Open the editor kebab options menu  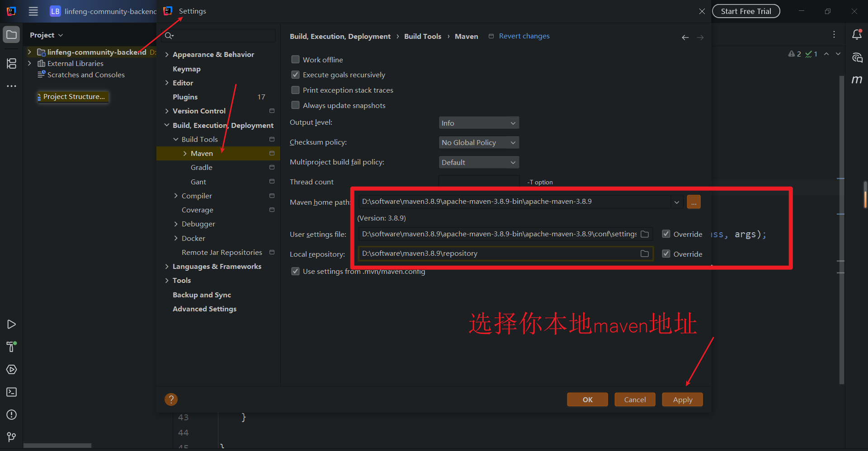[834, 34]
